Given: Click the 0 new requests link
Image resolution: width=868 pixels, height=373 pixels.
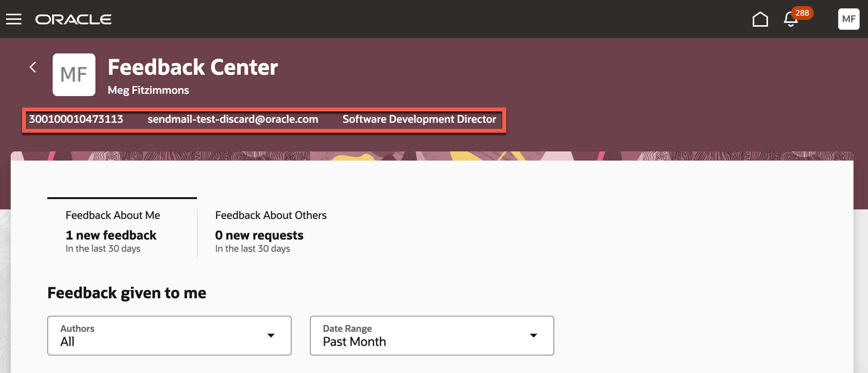Looking at the screenshot, I should tap(259, 235).
